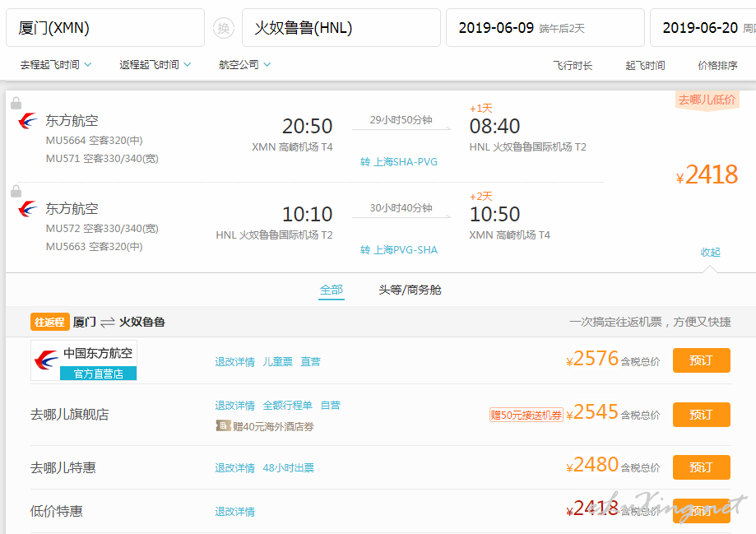Click flight number MU5664 空客320(中)
Image resolution: width=756 pixels, height=534 pixels.
(x=94, y=141)
